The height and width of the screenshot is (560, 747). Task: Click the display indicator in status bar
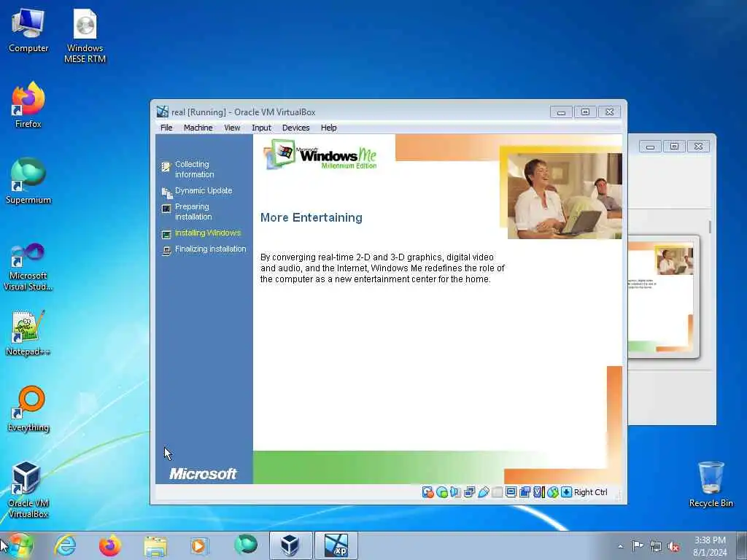[x=511, y=492]
